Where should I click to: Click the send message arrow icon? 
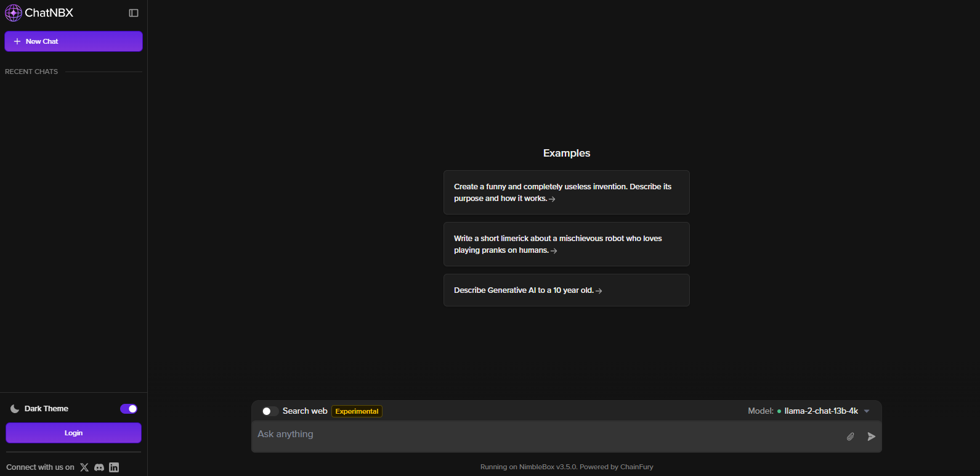point(871,437)
